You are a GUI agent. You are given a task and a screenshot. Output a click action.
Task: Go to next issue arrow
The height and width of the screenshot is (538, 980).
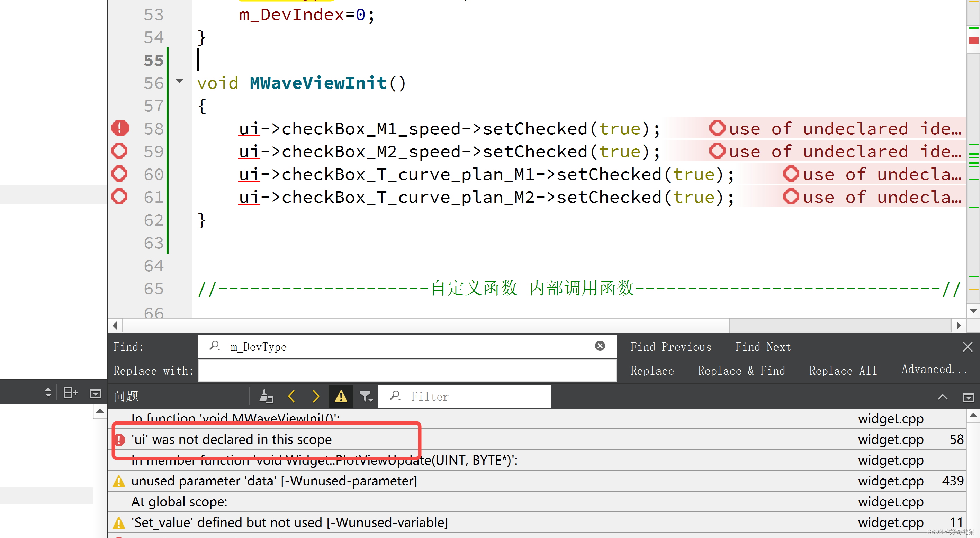315,396
